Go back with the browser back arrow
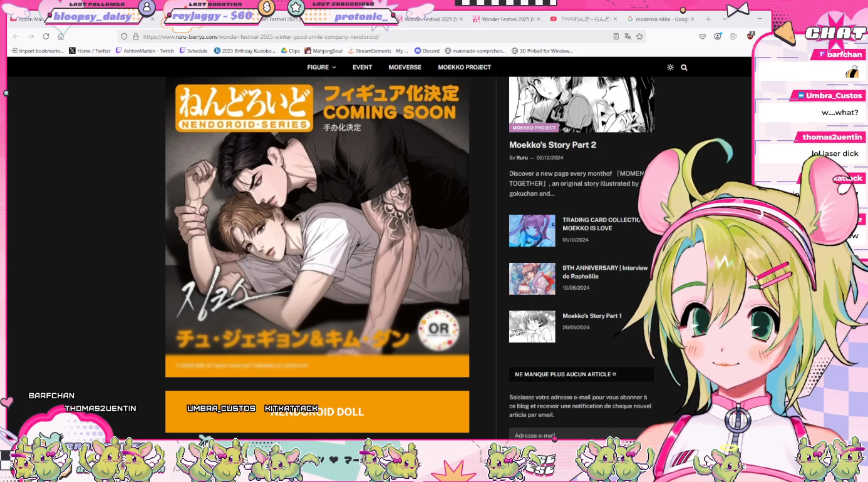The image size is (868, 482). [x=16, y=36]
